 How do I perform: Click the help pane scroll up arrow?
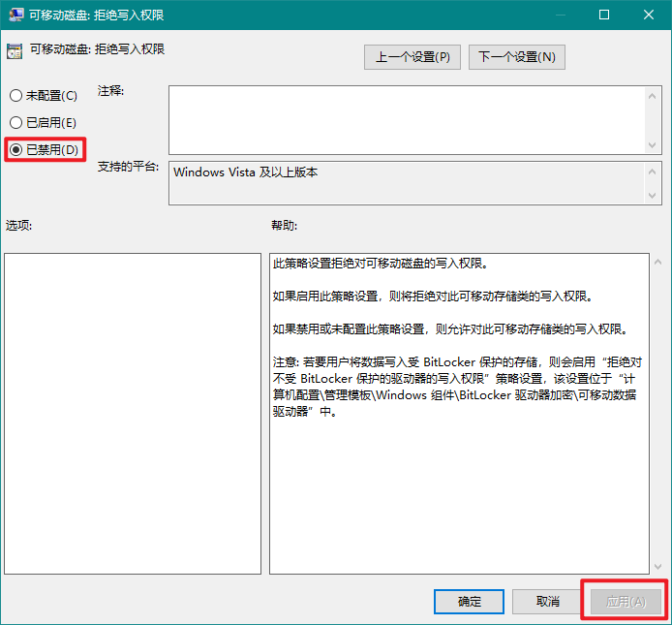point(657,262)
